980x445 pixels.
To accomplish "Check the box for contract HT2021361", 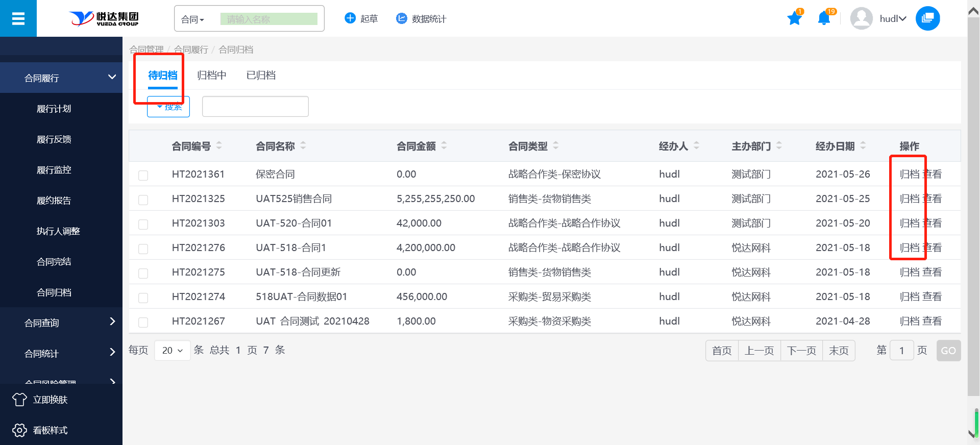I will (x=143, y=175).
